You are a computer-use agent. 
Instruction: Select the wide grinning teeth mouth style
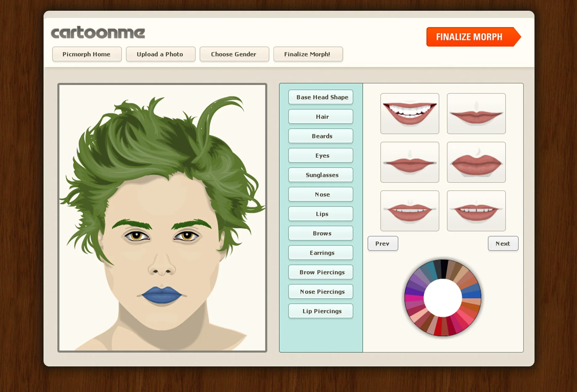click(x=410, y=113)
